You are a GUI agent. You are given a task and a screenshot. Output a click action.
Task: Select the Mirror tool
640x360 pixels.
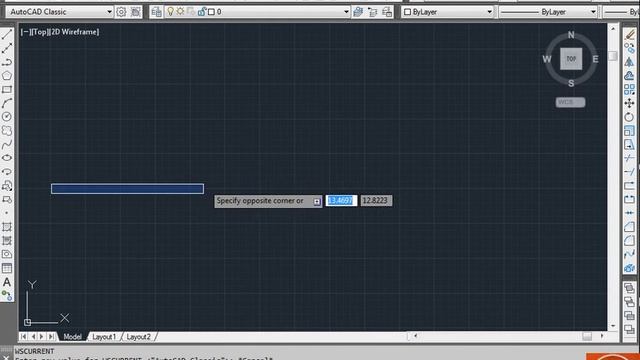coord(629,62)
